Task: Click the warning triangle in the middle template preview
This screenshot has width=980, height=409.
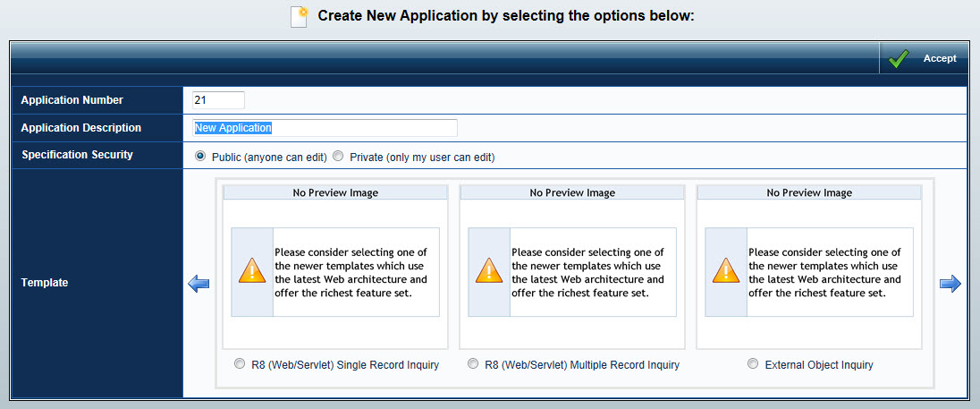Action: [x=489, y=272]
